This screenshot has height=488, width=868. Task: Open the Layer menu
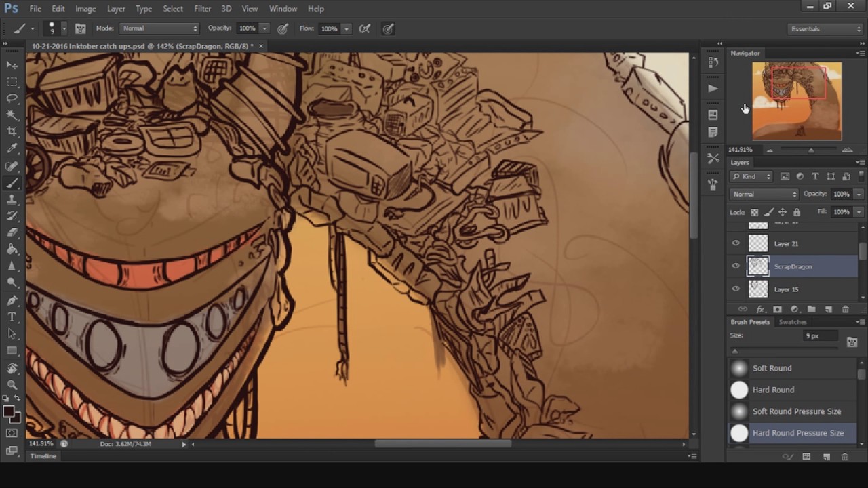click(x=116, y=9)
